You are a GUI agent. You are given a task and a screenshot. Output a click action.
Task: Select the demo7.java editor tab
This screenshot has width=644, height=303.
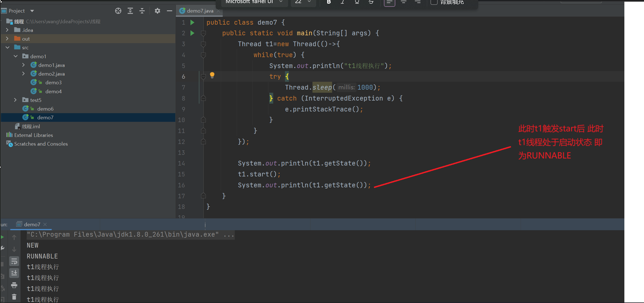coord(200,11)
